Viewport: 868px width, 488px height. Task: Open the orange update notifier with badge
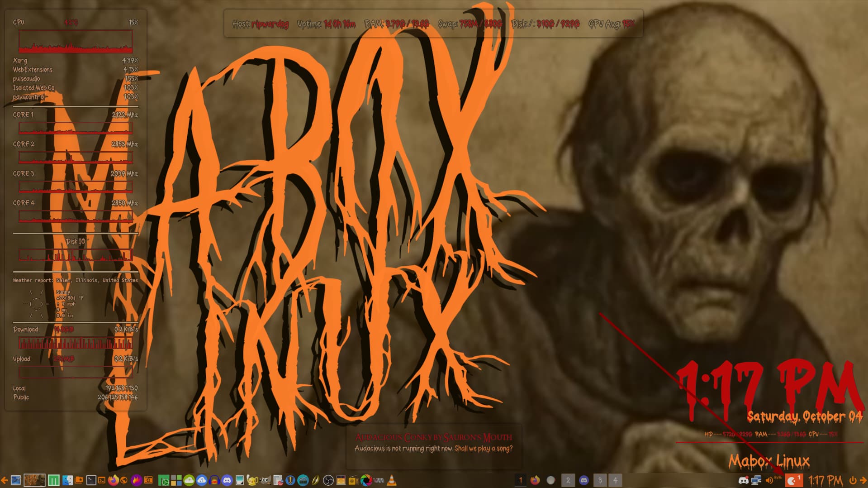click(793, 480)
